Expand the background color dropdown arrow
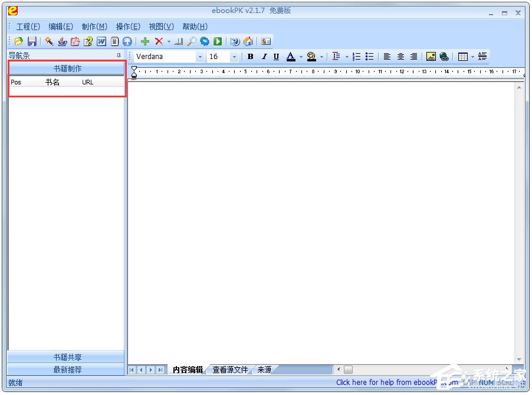The height and width of the screenshot is (395, 532). tap(321, 57)
